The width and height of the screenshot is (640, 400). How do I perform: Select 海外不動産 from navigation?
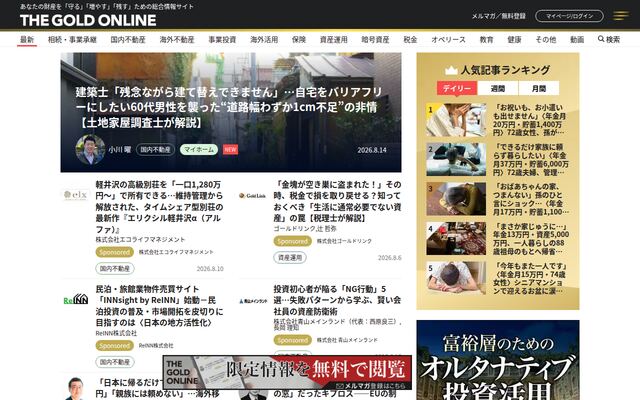pyautogui.click(x=177, y=40)
